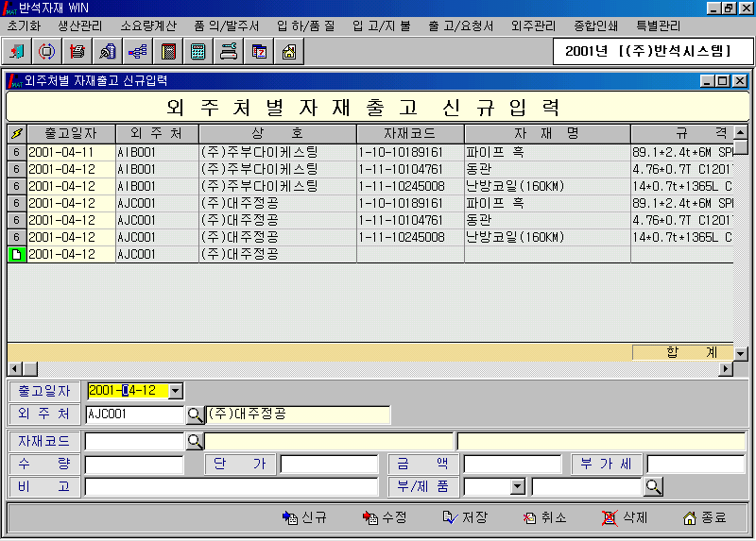Viewport: 756px width, 541px height.
Task: Search 외주처 with magnifier icon
Action: click(x=195, y=414)
